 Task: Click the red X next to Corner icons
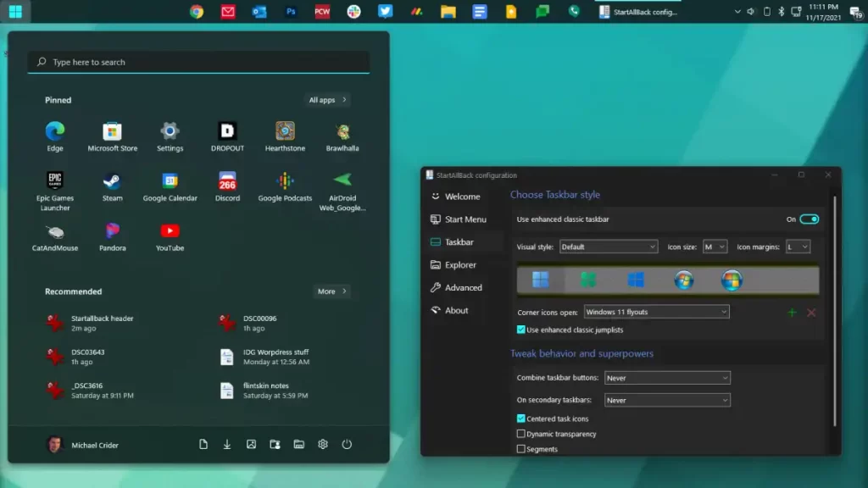tap(811, 312)
